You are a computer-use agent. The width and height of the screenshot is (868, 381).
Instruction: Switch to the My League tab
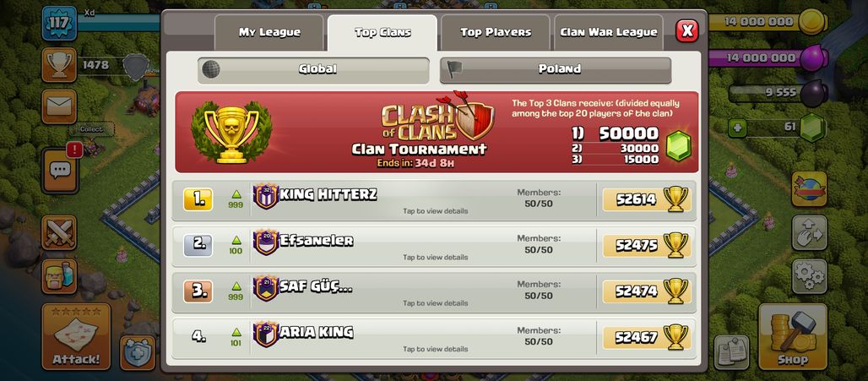(x=269, y=33)
